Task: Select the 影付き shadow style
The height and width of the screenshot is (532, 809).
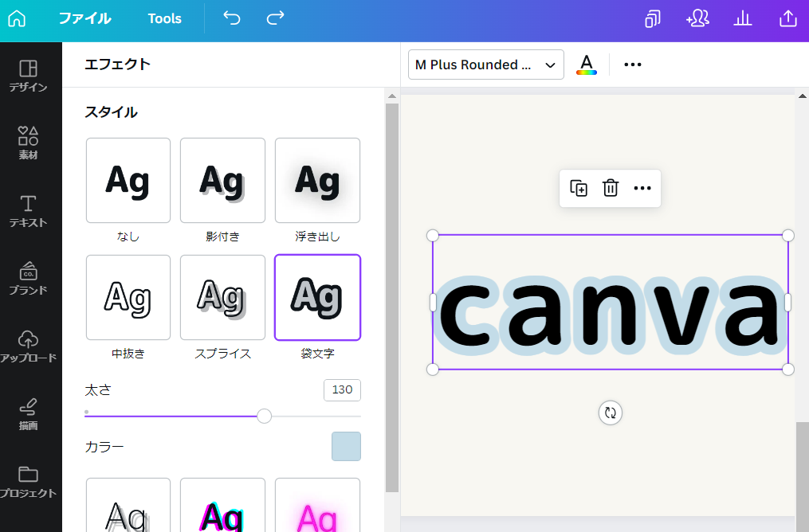Action: coord(222,181)
